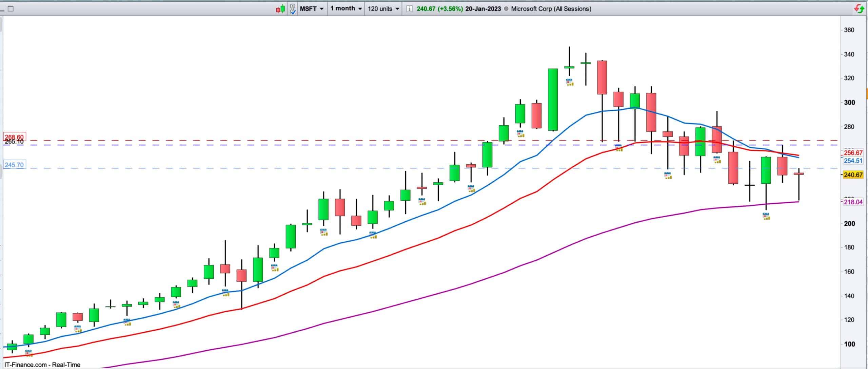868x369 pixels.
Task: Click the 20-Jan-2023 date in header
Action: coord(483,9)
